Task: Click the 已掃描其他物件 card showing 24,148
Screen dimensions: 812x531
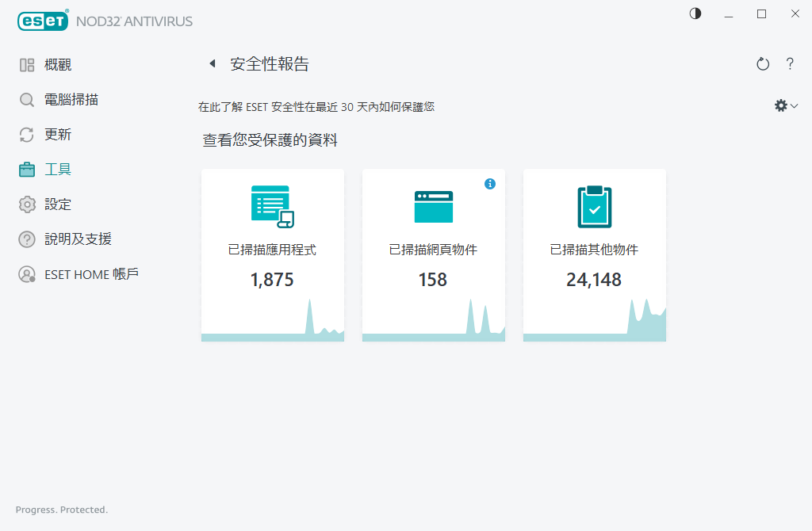Action: click(594, 254)
